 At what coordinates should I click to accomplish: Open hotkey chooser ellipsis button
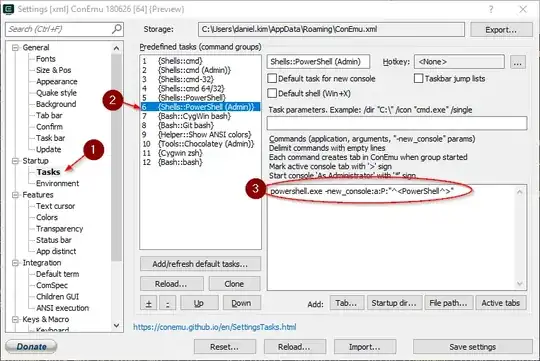tap(518, 62)
